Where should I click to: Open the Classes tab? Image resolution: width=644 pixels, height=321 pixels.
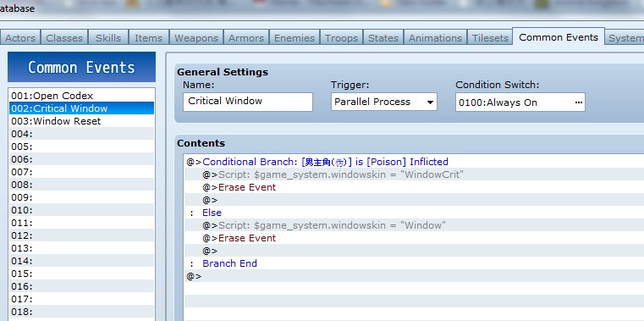coord(64,38)
